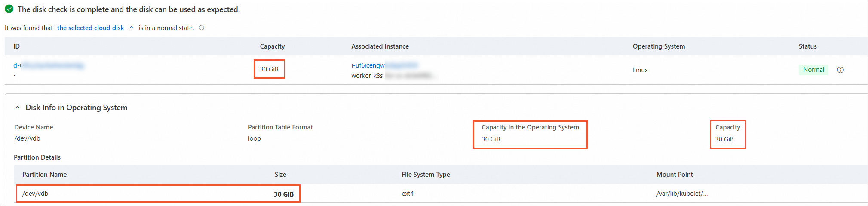Click the /var/lib/kubelet/... mount point

tap(682, 194)
